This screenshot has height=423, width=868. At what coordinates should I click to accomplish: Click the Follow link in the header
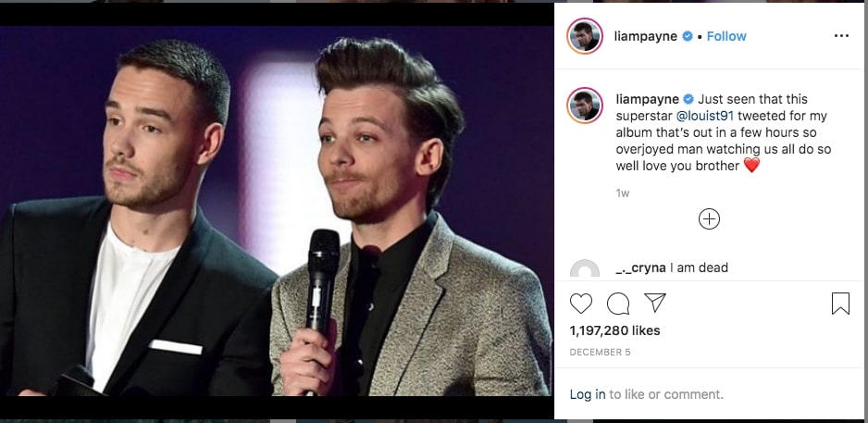(x=726, y=36)
